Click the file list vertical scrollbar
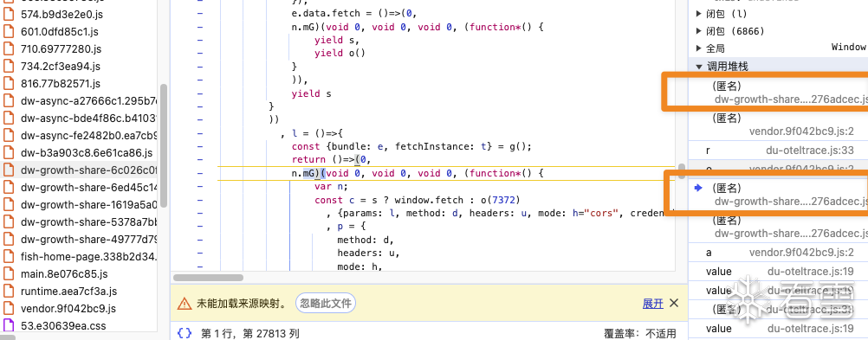 click(164, 146)
